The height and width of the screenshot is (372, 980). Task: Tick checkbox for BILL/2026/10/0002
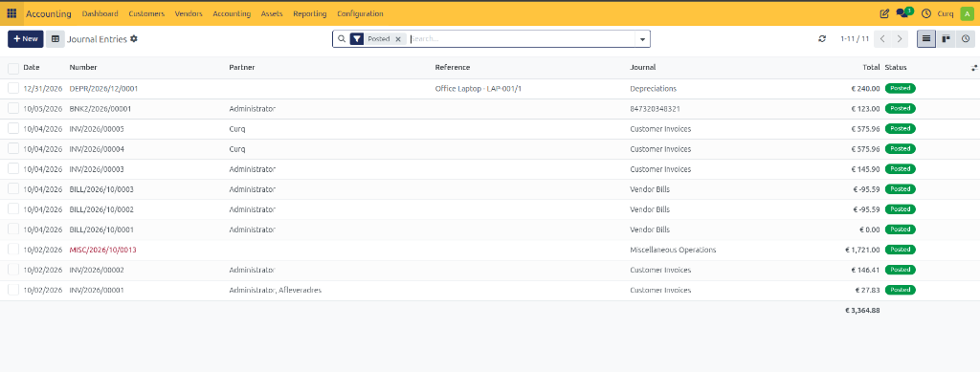pyautogui.click(x=13, y=209)
